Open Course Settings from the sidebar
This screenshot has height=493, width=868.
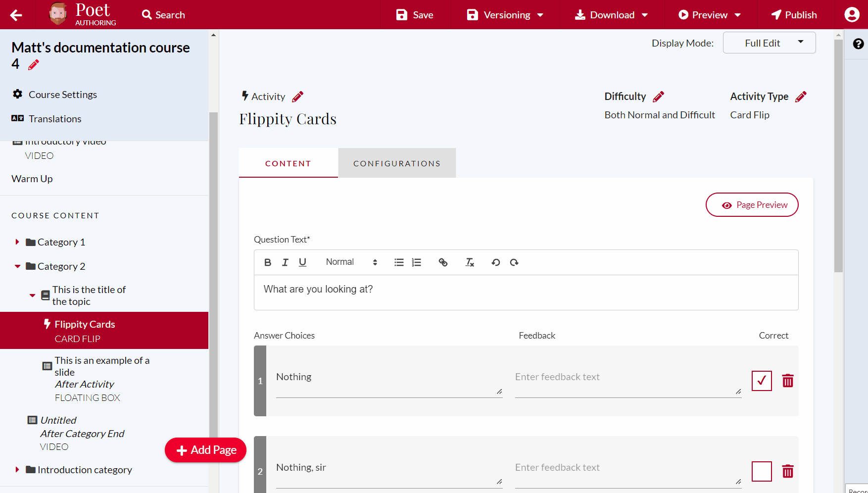62,94
